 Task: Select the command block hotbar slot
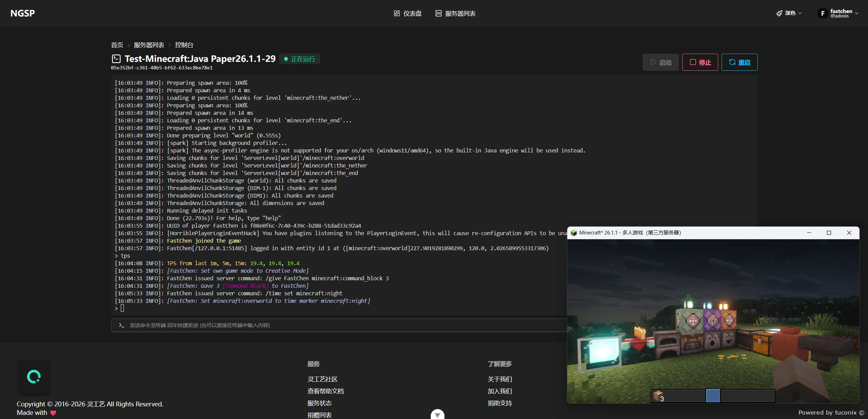[658, 396]
